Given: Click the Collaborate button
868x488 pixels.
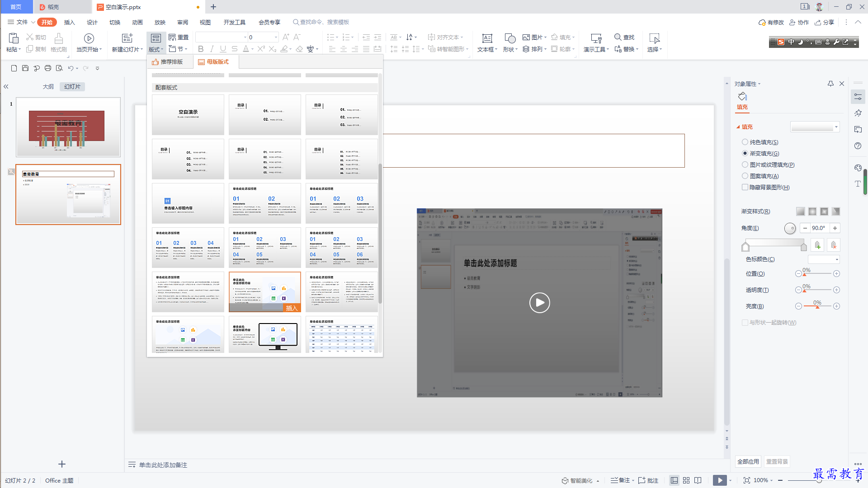Looking at the screenshot, I should 799,22.
